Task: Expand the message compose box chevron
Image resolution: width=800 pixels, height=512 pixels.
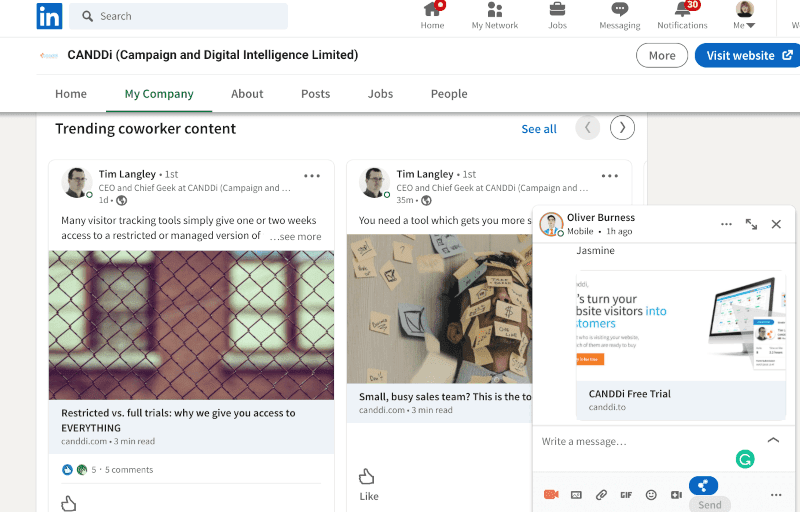Action: (x=773, y=440)
